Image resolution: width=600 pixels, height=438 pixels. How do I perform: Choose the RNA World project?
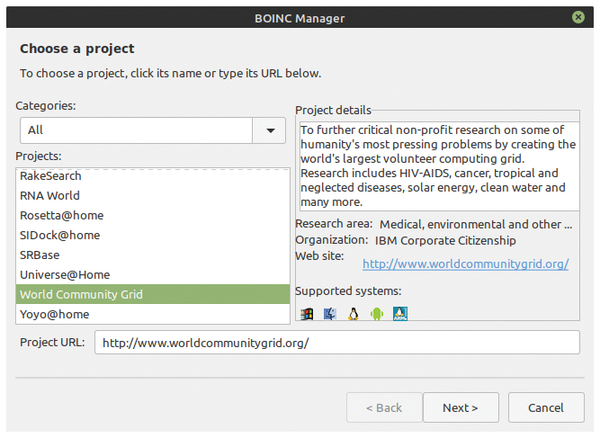pos(153,196)
